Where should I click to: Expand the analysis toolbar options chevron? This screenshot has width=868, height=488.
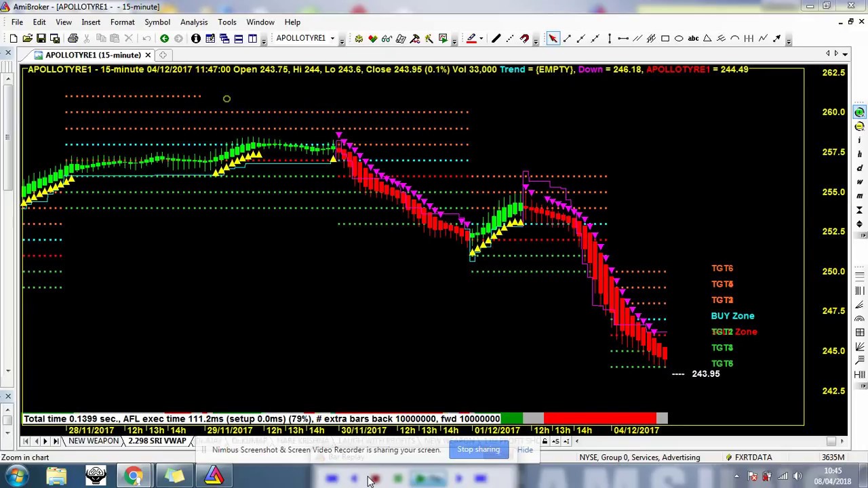pos(454,41)
